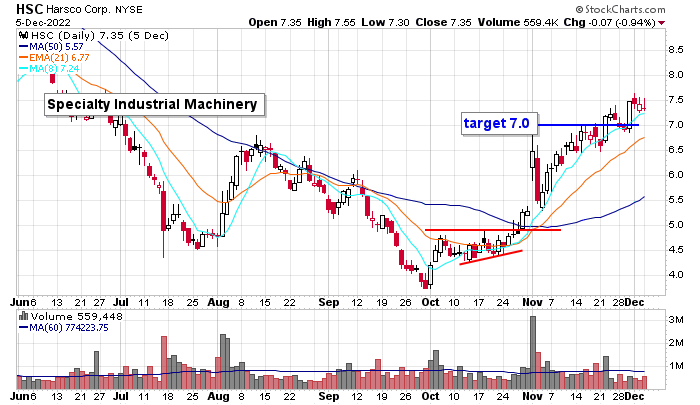This screenshot has width=700, height=405.
Task: Click the 7.5 price axis label
Action: [675, 100]
